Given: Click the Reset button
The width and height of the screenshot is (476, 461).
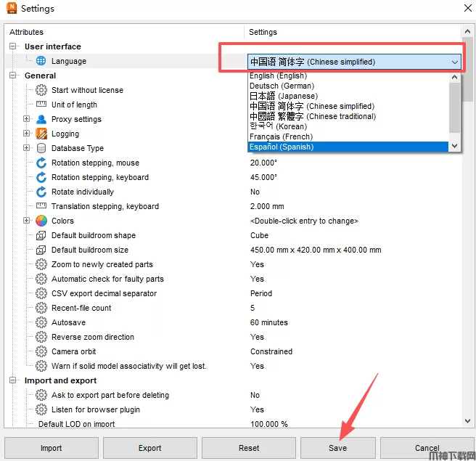Looking at the screenshot, I should click(249, 448).
